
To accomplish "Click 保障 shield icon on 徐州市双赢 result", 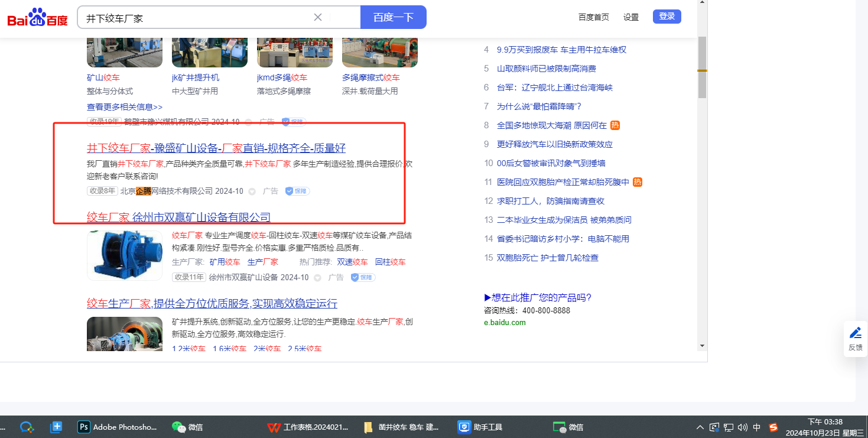I will pyautogui.click(x=363, y=277).
